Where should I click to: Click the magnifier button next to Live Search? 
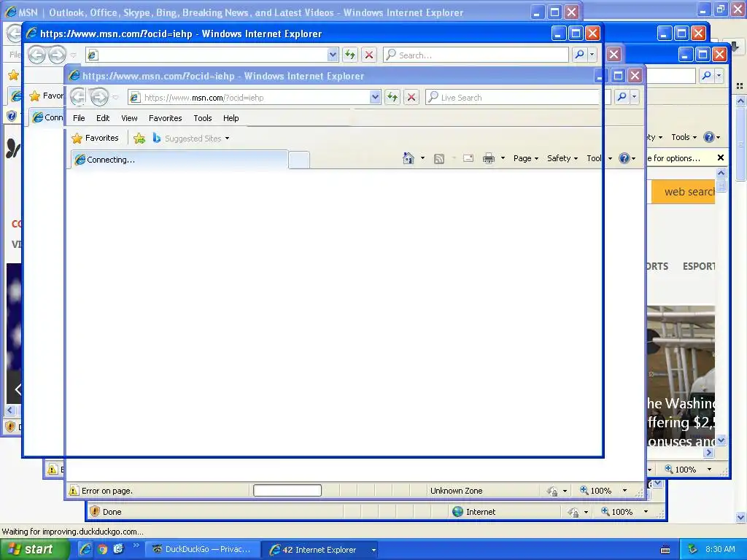[x=622, y=97]
